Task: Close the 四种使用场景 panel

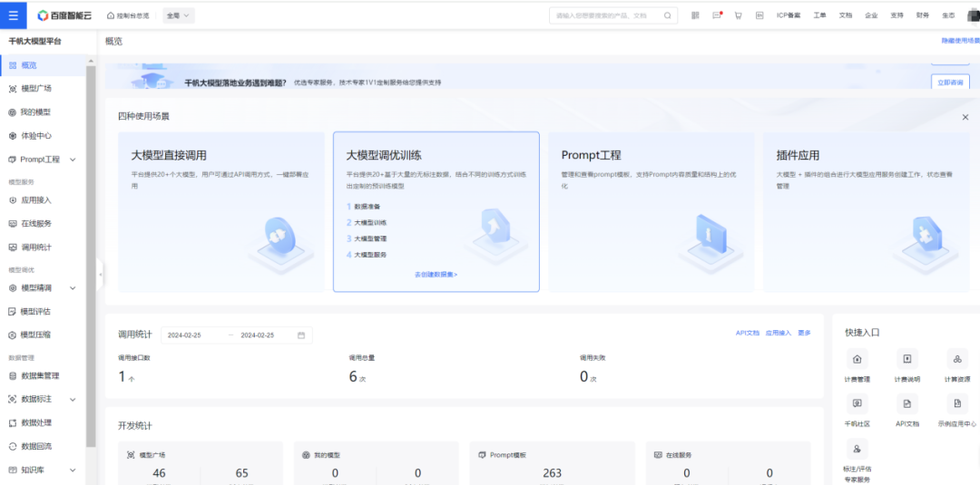Action: [965, 117]
